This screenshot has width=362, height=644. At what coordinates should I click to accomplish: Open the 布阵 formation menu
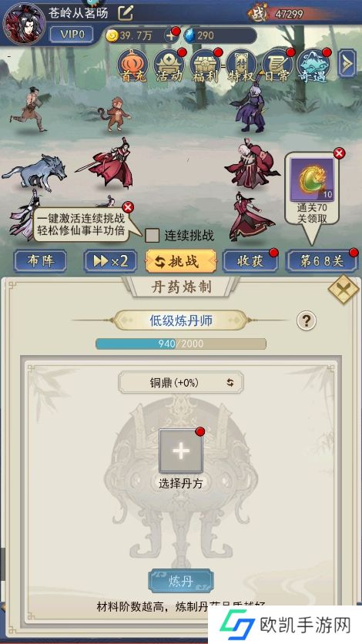(x=40, y=261)
